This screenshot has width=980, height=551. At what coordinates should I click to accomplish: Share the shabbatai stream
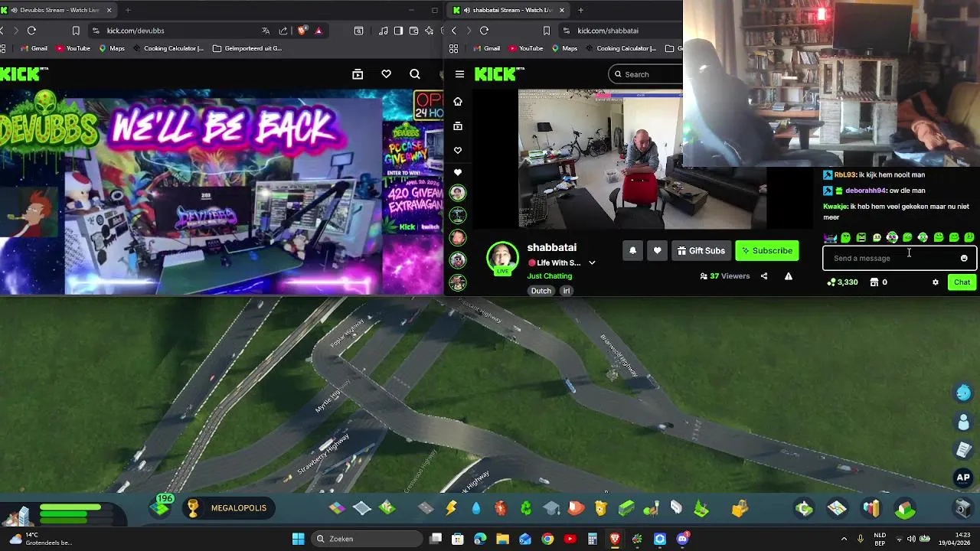pos(764,276)
